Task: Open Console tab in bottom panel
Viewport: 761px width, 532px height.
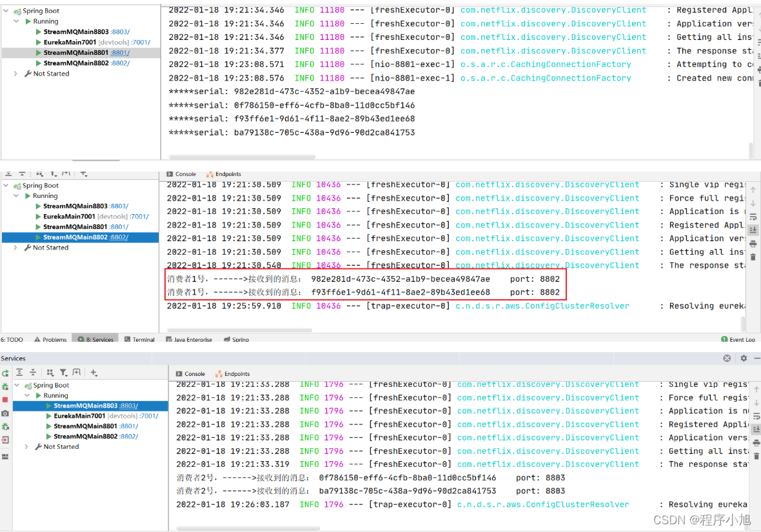Action: [190, 374]
